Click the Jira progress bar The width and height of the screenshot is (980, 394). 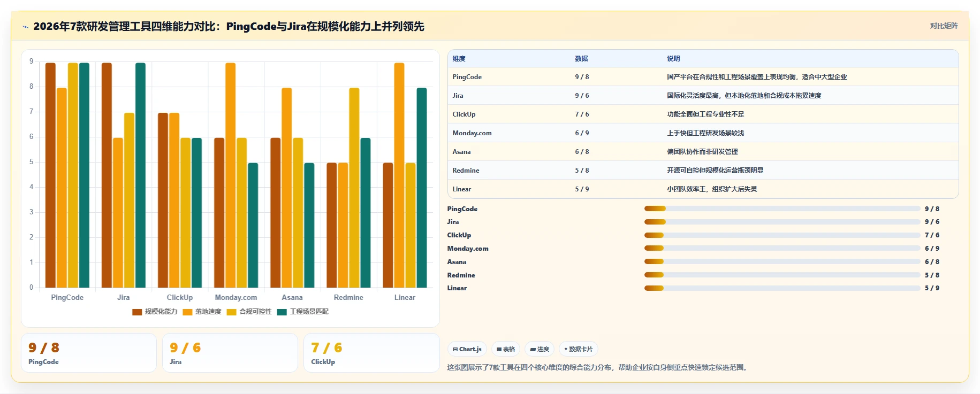tap(782, 222)
